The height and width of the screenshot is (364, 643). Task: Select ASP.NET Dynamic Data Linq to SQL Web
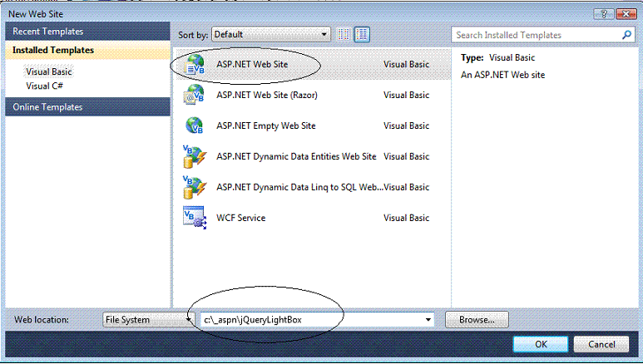tap(299, 187)
